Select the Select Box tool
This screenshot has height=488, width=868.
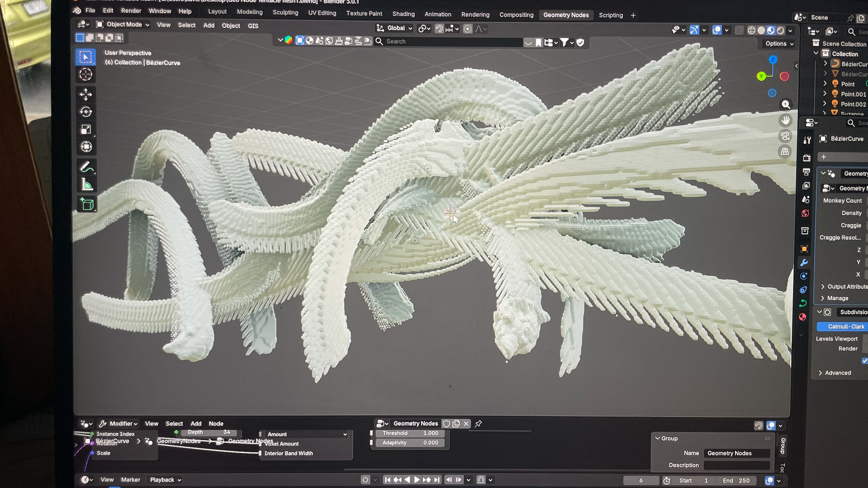pos(86,57)
